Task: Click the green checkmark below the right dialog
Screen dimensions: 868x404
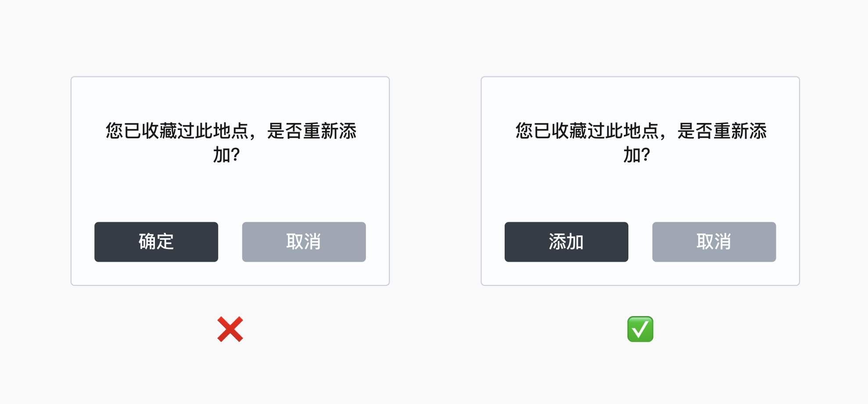Action: [641, 329]
